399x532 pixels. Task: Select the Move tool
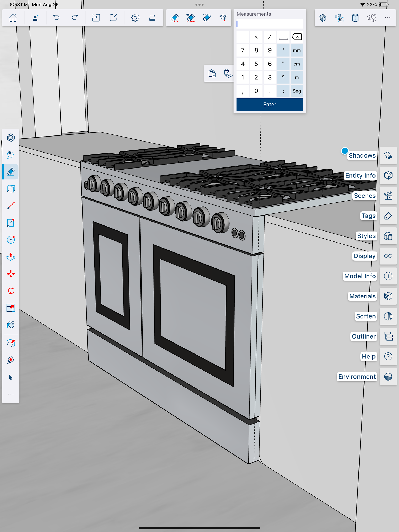click(x=11, y=274)
